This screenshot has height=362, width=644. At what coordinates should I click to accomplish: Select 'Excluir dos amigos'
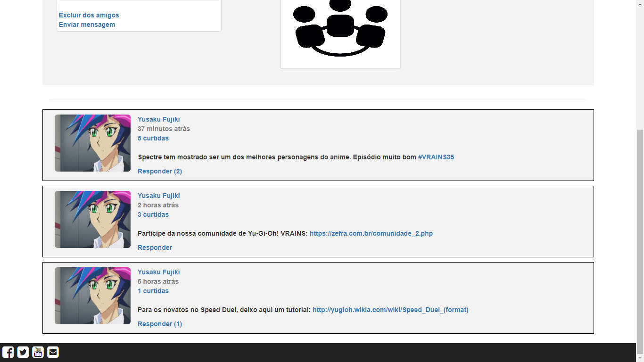tap(89, 15)
